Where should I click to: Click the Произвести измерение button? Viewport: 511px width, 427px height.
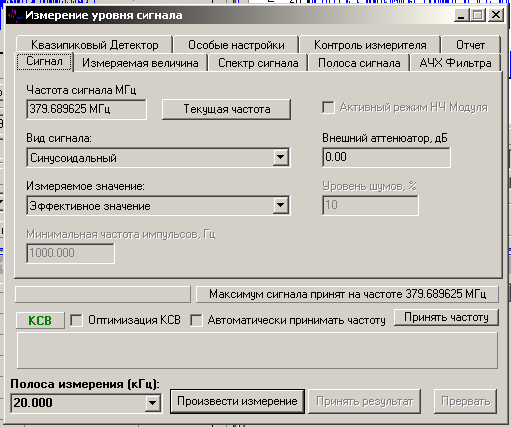pyautogui.click(x=237, y=401)
